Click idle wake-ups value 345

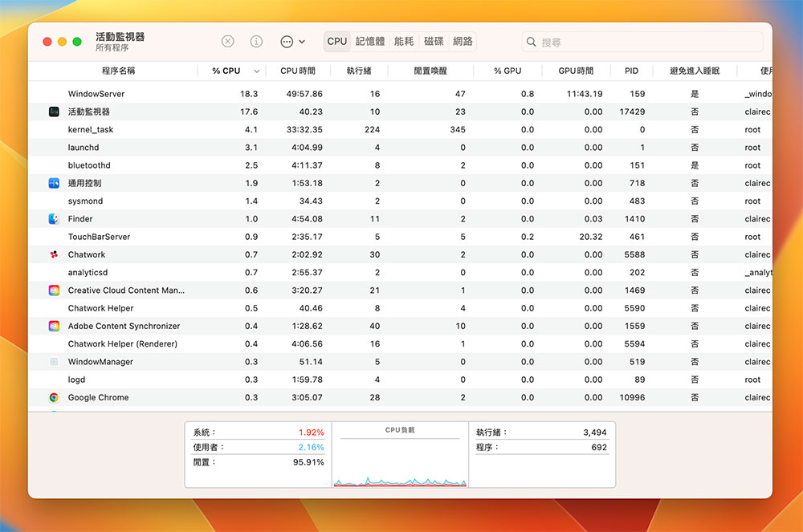click(458, 129)
